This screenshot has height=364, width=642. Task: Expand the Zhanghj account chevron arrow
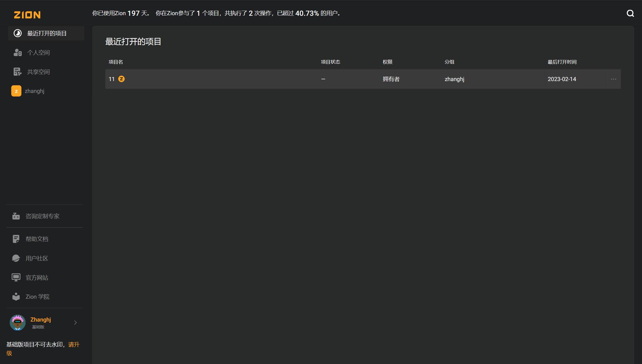click(75, 323)
